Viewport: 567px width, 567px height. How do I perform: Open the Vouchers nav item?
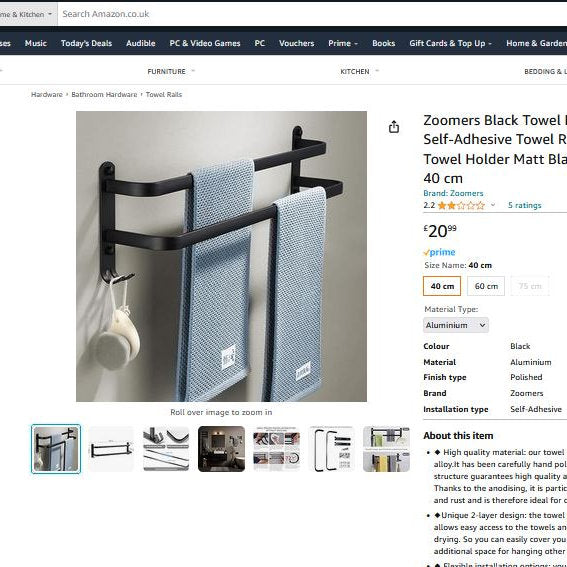pyautogui.click(x=297, y=43)
